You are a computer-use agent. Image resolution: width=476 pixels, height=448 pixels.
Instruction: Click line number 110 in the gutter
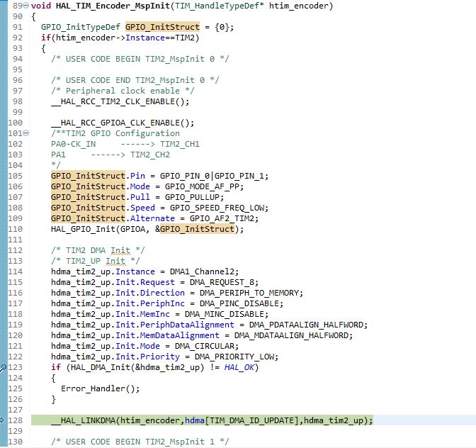(x=15, y=229)
